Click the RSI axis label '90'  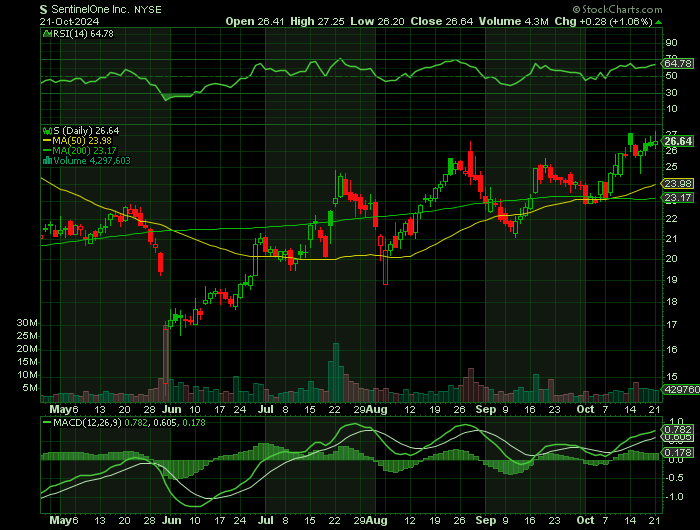click(x=671, y=43)
